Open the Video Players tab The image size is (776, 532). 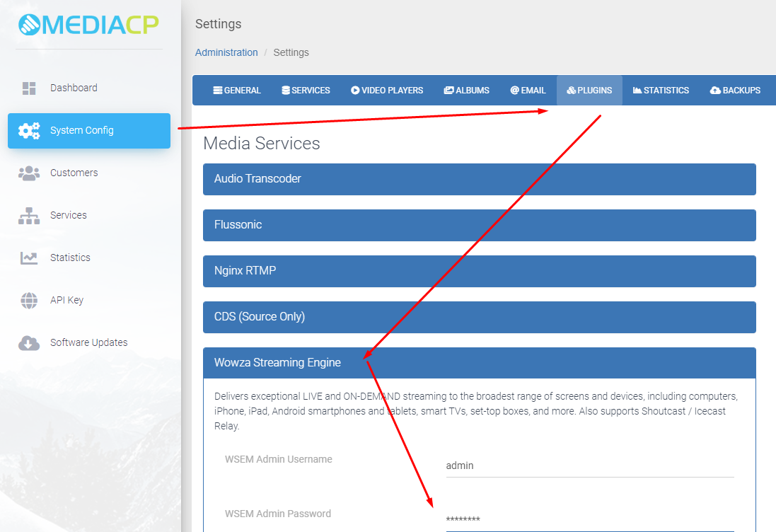(387, 91)
